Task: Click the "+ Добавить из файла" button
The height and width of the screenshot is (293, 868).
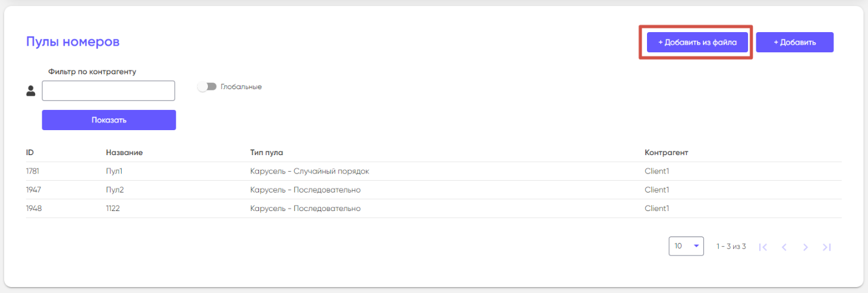Action: coord(697,42)
